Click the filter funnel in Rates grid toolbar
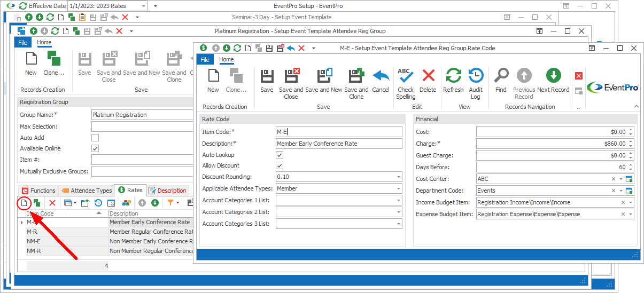 click(170, 203)
